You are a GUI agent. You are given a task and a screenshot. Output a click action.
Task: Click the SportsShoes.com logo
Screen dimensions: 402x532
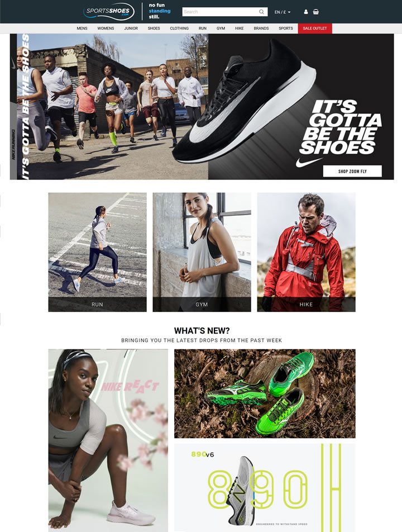(x=109, y=12)
